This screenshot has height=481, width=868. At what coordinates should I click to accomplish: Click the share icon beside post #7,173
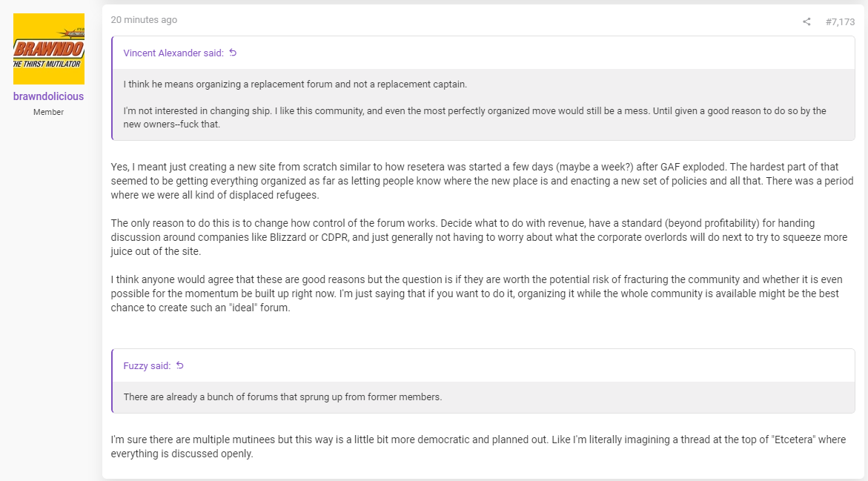tap(806, 21)
